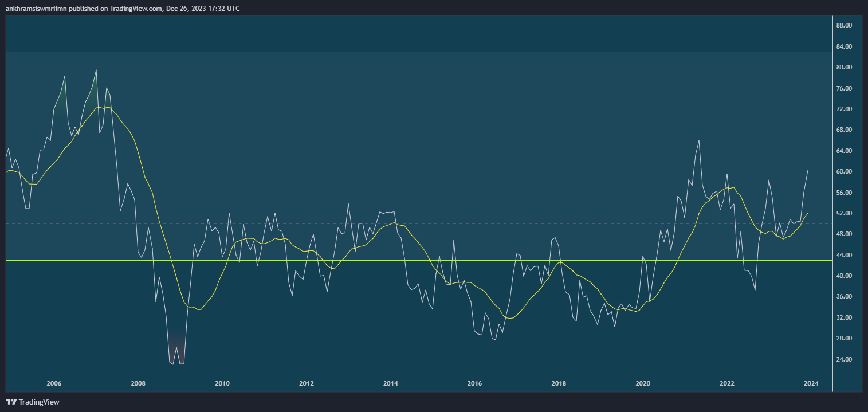This screenshot has height=412, width=868.
Task: Click the TradingView logo at bottom left
Action: (x=33, y=402)
